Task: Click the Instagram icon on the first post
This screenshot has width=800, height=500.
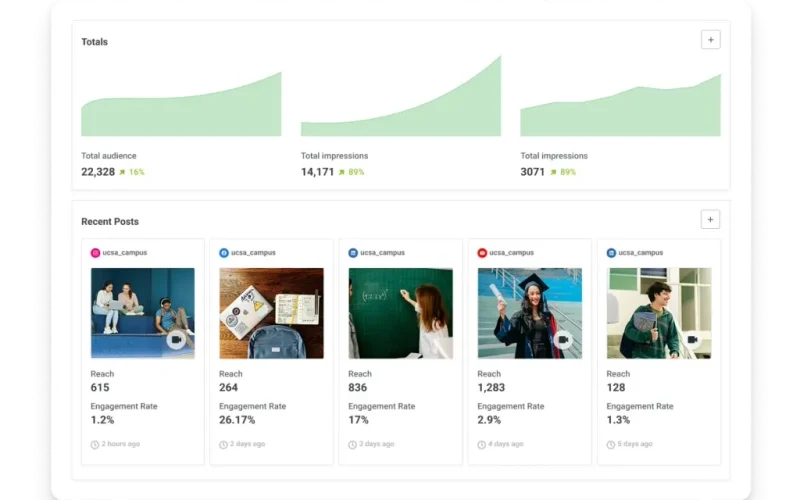Action: (x=96, y=253)
